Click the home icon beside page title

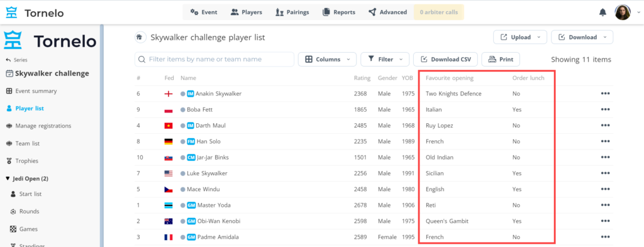pos(140,37)
